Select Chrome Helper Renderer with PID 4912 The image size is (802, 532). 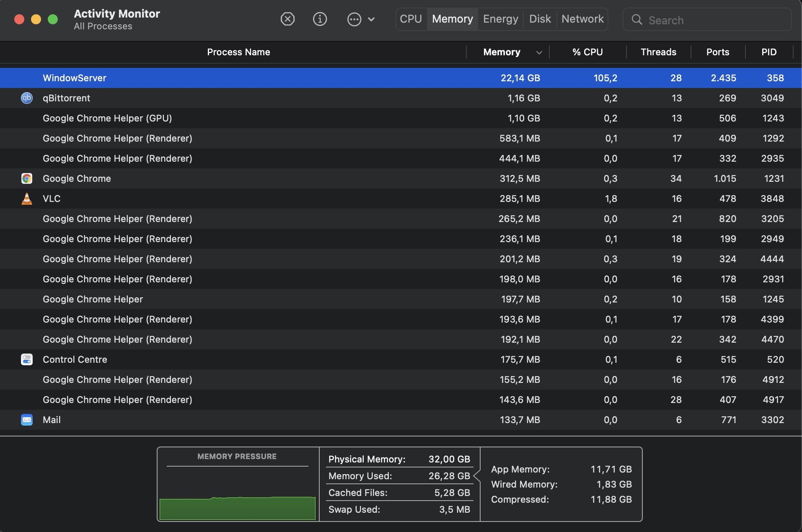click(401, 380)
